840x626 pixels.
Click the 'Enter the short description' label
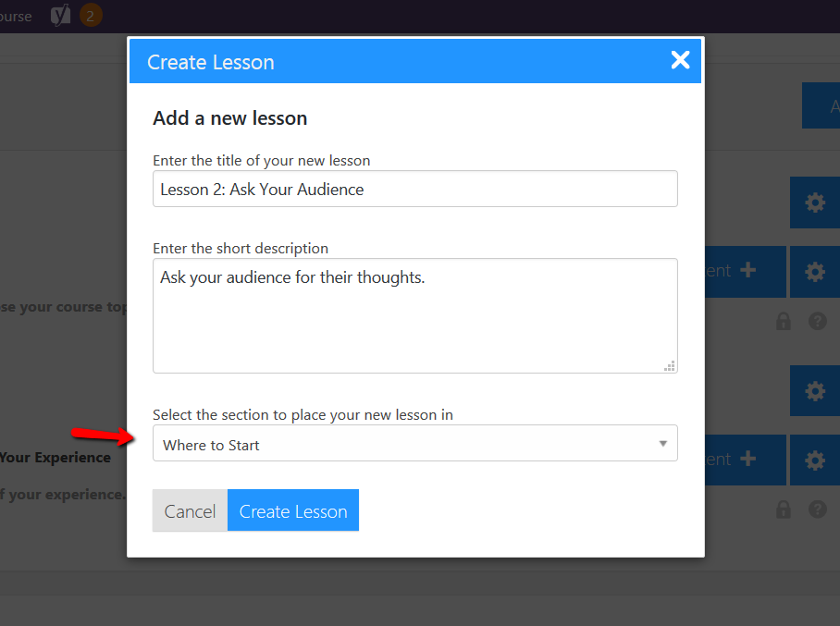click(x=241, y=249)
